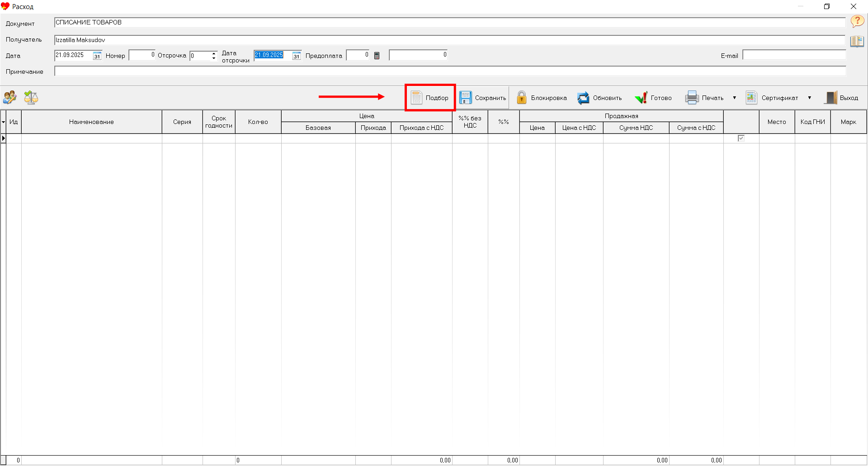The height and width of the screenshot is (466, 868).
Task: Click the Документ field
Action: (x=450, y=22)
